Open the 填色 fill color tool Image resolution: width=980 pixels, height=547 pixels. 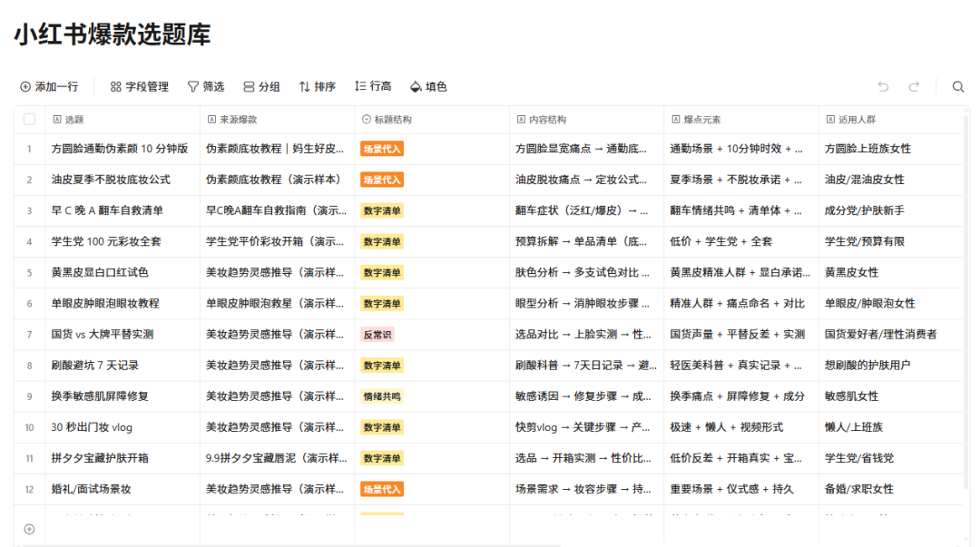[428, 87]
